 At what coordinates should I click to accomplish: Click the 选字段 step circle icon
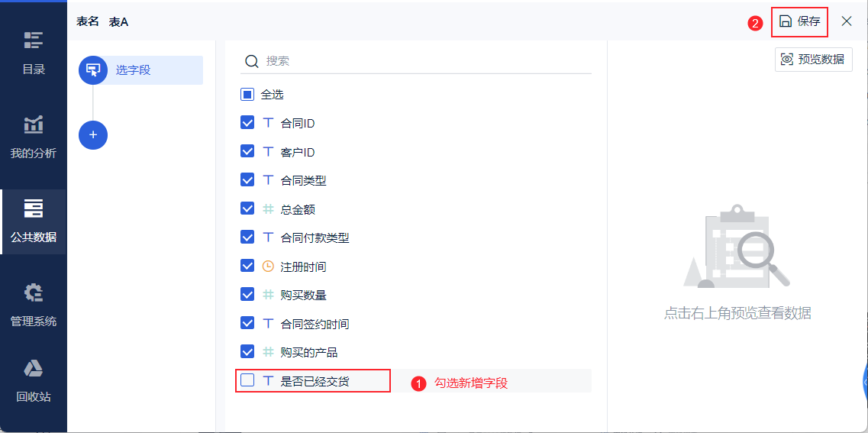(x=93, y=70)
